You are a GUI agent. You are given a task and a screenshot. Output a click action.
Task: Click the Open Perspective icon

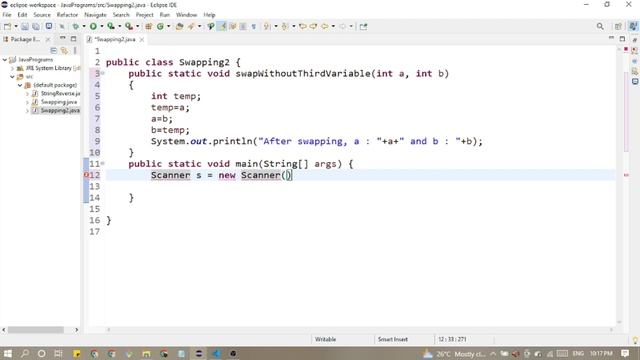click(618, 27)
